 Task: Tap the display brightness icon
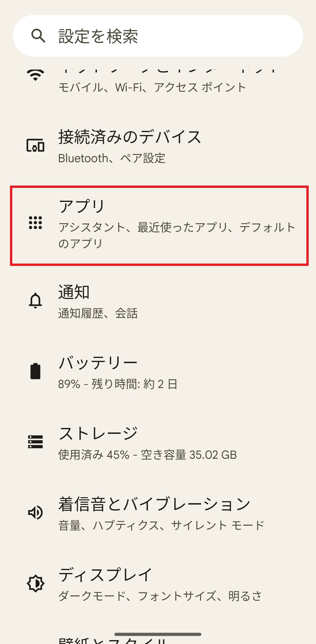click(35, 583)
